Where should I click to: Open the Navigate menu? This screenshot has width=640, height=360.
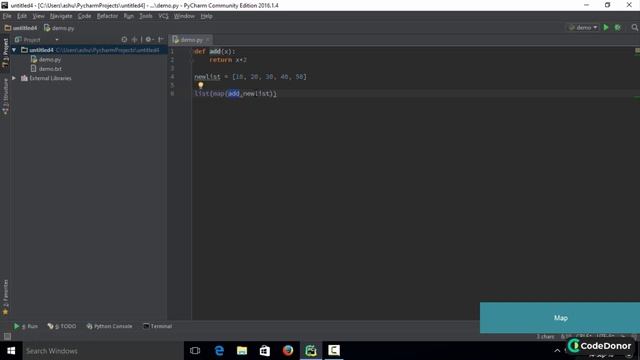(x=61, y=16)
